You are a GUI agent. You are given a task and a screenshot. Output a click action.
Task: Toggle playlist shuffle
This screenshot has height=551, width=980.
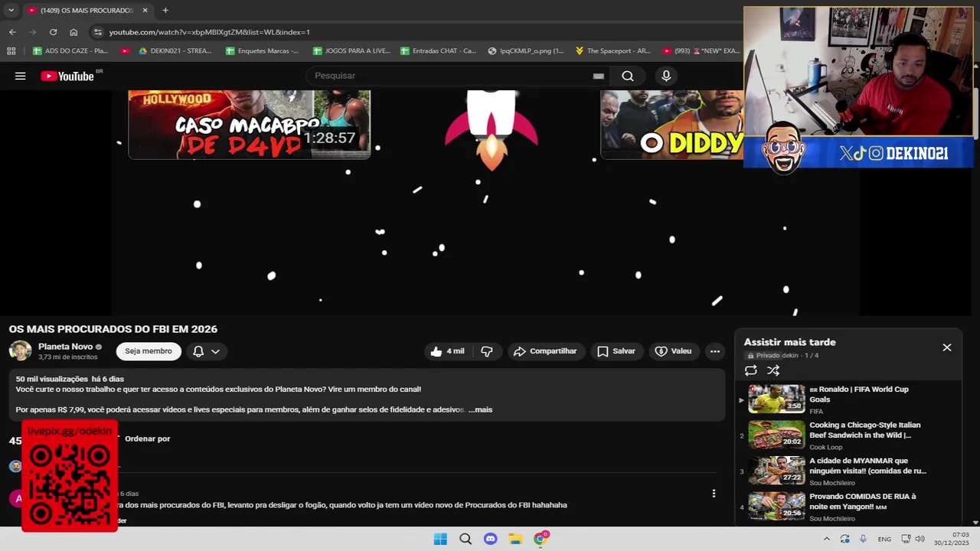773,370
